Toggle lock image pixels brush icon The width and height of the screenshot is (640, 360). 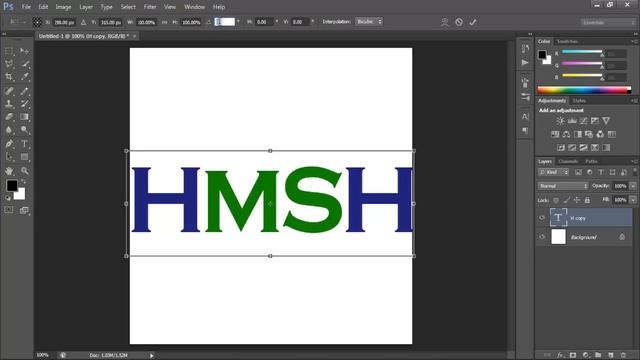pyautogui.click(x=567, y=200)
